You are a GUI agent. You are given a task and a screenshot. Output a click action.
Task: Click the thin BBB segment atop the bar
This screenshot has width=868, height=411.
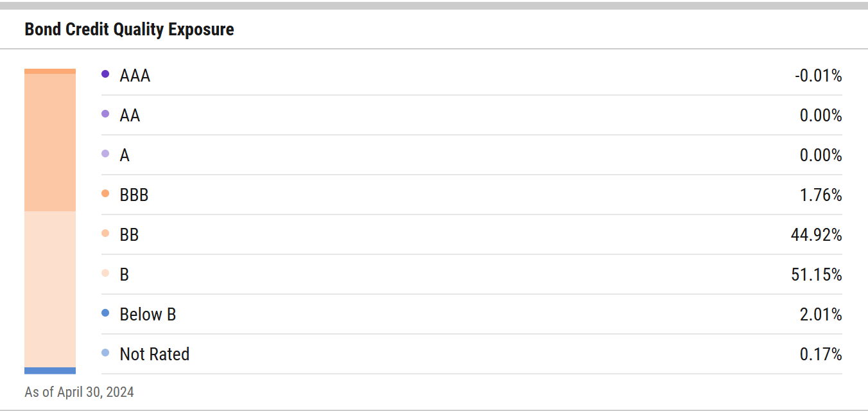50,71
